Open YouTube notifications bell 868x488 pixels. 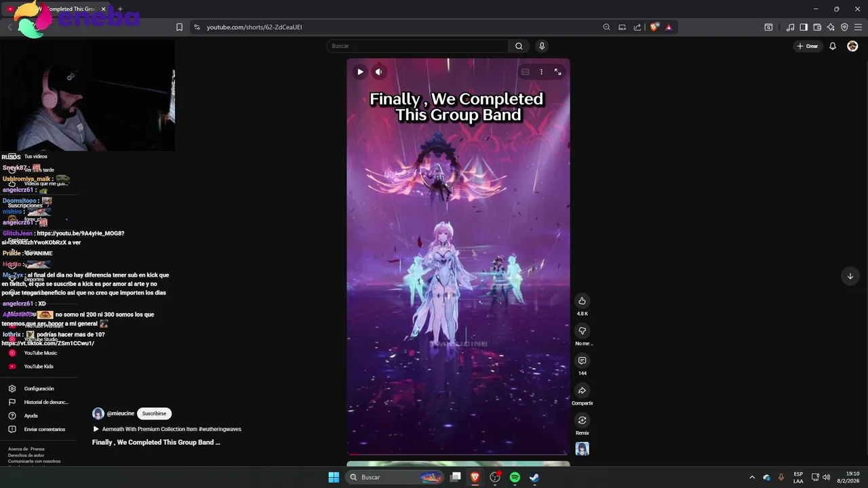833,46
